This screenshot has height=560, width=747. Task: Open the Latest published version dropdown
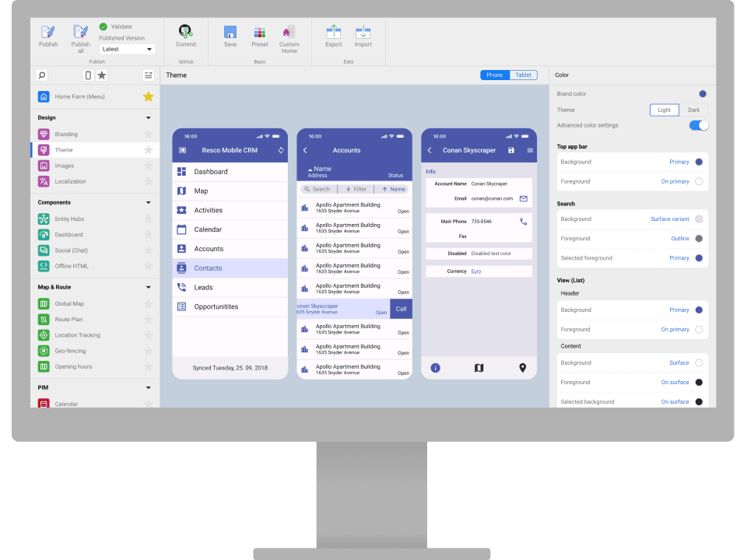[127, 48]
